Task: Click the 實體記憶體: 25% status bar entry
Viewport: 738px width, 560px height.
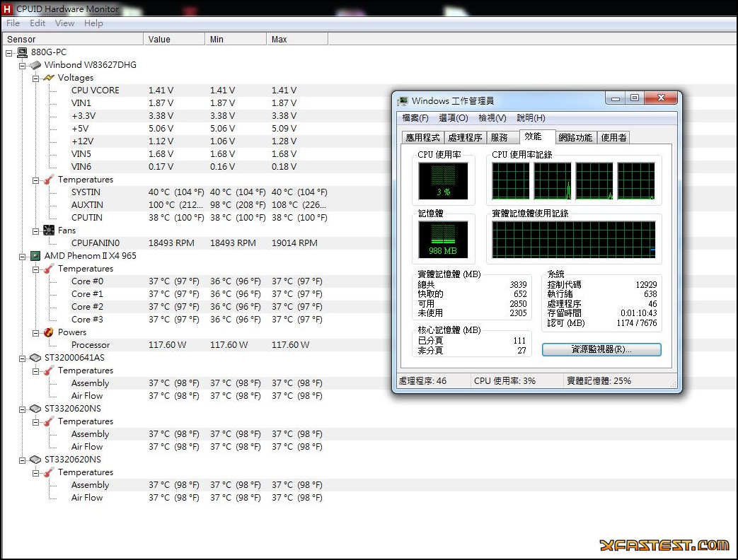Action: tap(599, 381)
